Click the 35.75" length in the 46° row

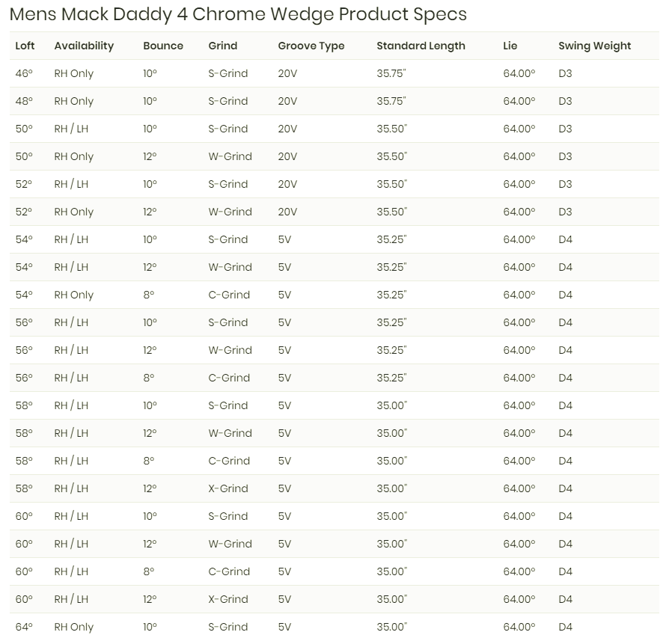(391, 74)
